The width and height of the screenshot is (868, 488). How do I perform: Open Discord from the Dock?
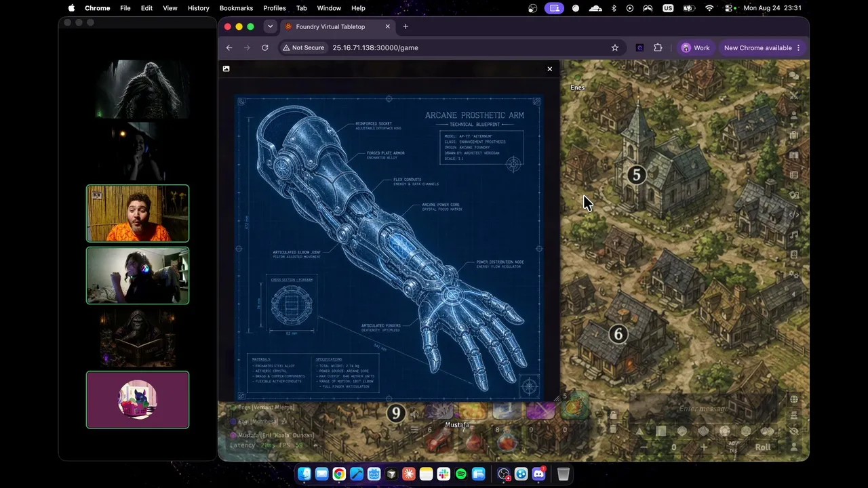[539, 474]
